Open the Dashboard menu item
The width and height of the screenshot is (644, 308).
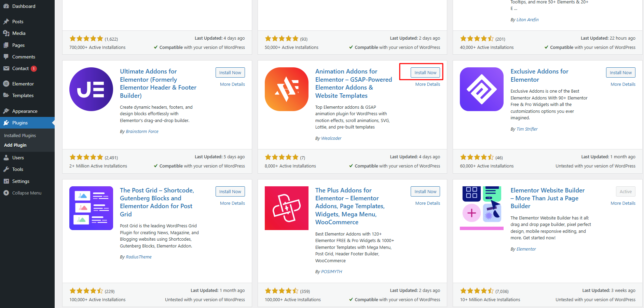[x=27, y=6]
